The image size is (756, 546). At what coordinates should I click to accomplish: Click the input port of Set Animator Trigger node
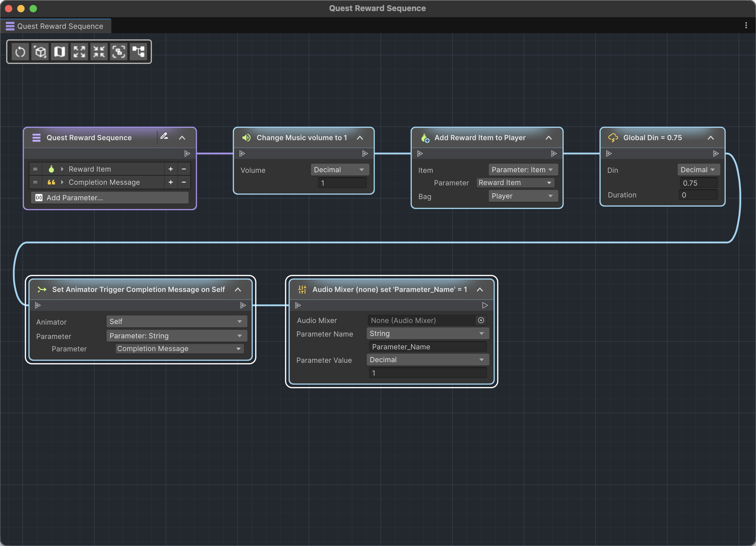[x=38, y=305]
